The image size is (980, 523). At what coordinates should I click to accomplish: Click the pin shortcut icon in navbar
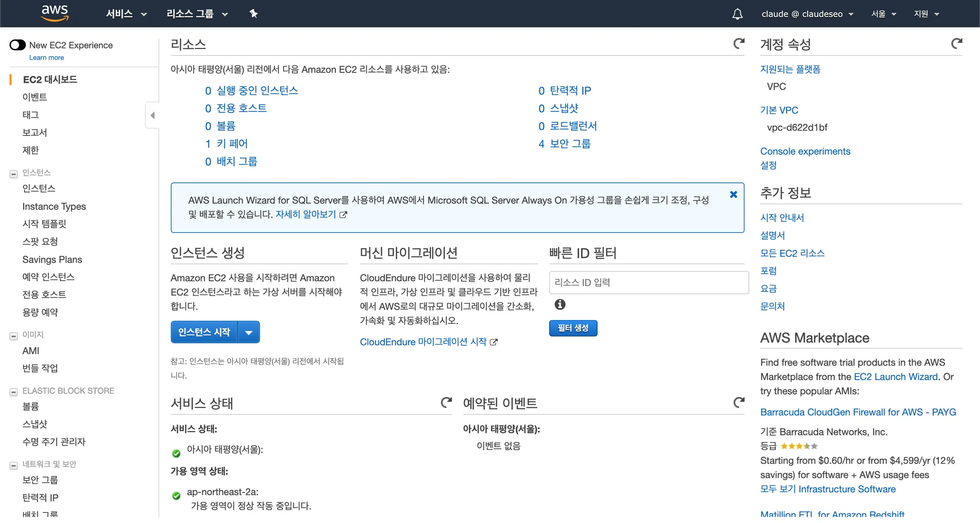(254, 14)
